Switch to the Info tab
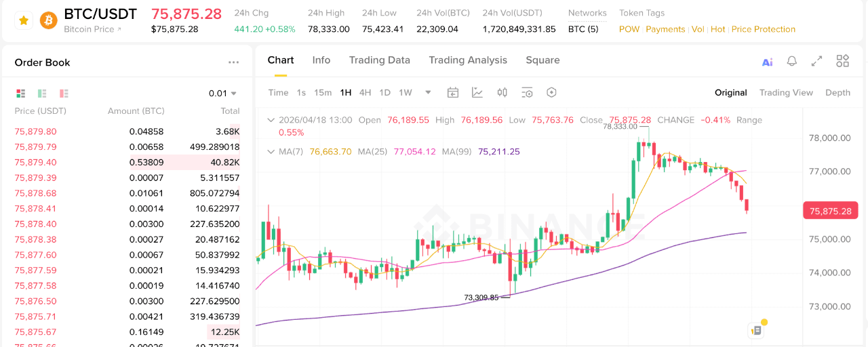 [x=321, y=60]
